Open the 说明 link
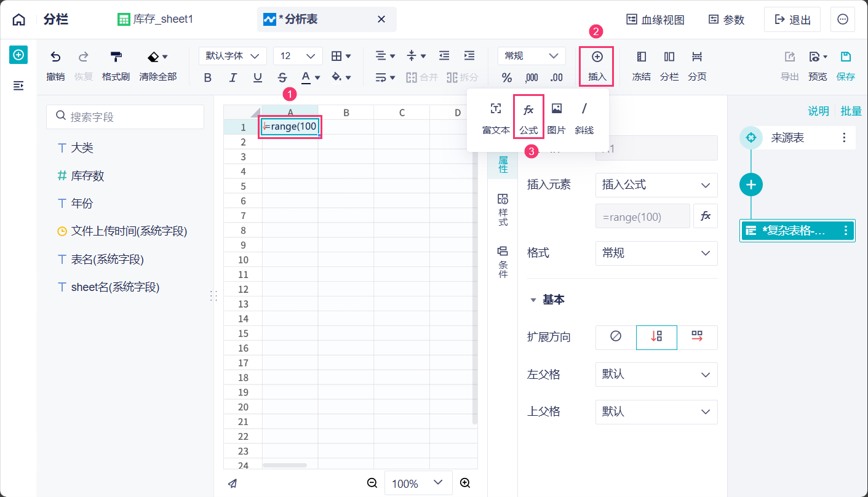Screen dimensions: 868x497 click(818, 111)
